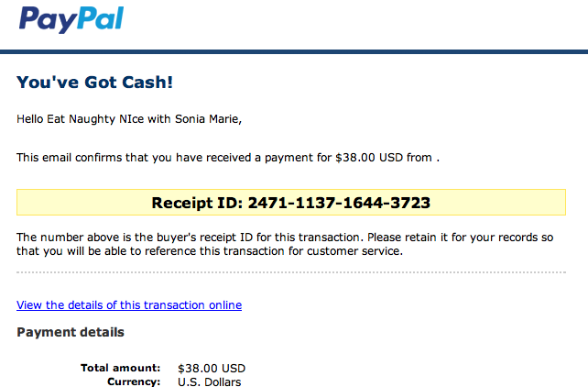The image size is (588, 387).
Task: Click the 'Payment details' heading
Action: (71, 332)
